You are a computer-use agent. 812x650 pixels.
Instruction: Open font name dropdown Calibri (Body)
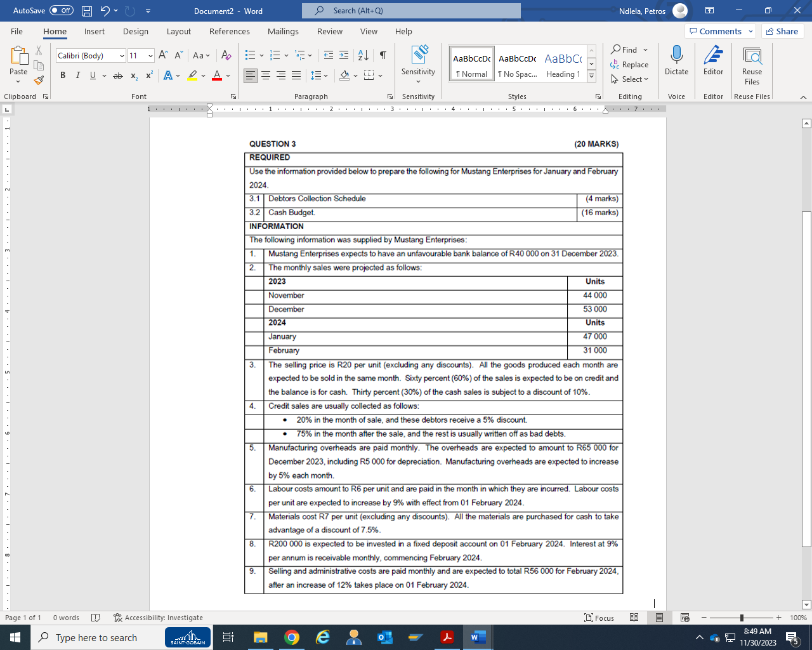coord(122,56)
